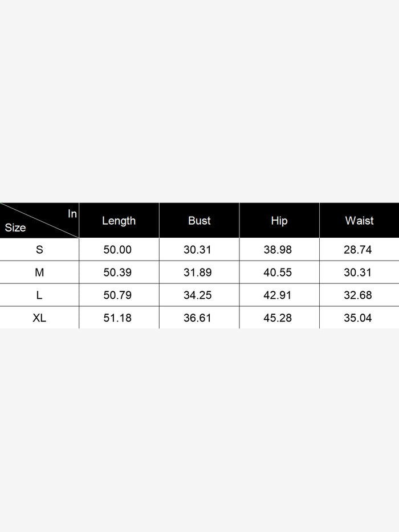Select the Hip column header
Screen dimensions: 399x532
(x=279, y=221)
